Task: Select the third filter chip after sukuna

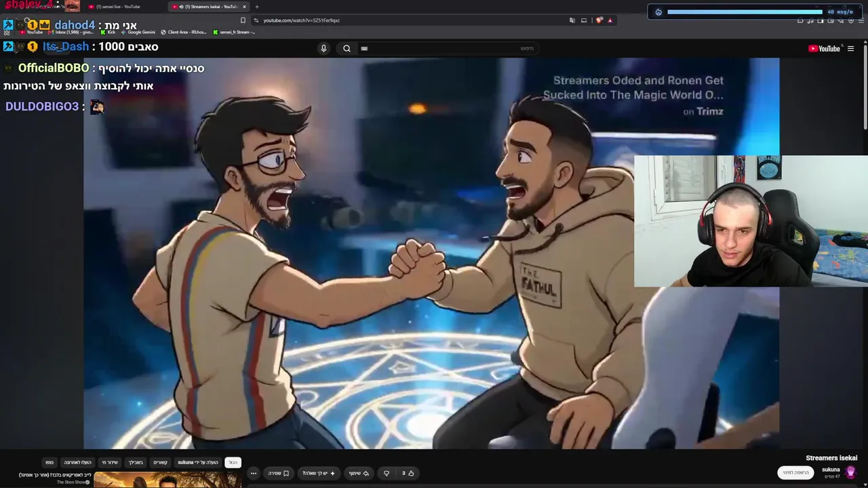Action: click(x=160, y=462)
